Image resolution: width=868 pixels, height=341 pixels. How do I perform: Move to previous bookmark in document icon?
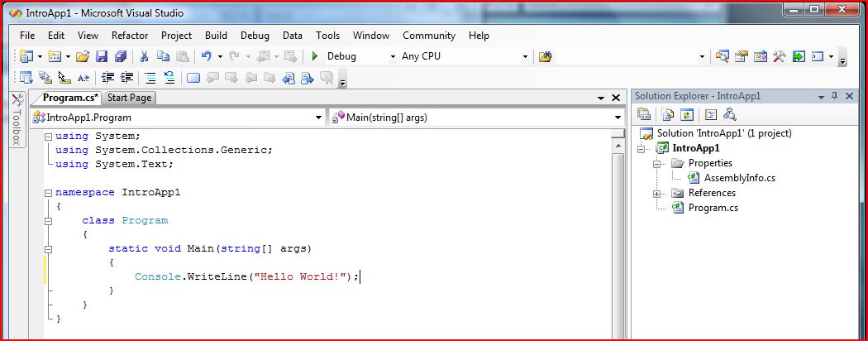(x=289, y=78)
